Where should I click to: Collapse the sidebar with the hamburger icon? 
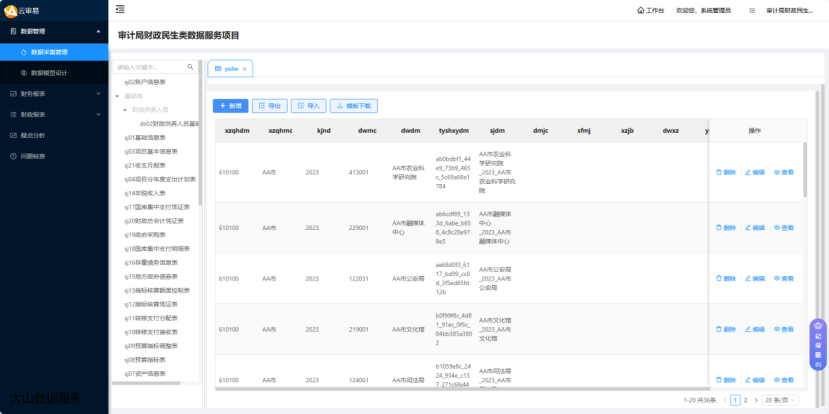[x=120, y=10]
